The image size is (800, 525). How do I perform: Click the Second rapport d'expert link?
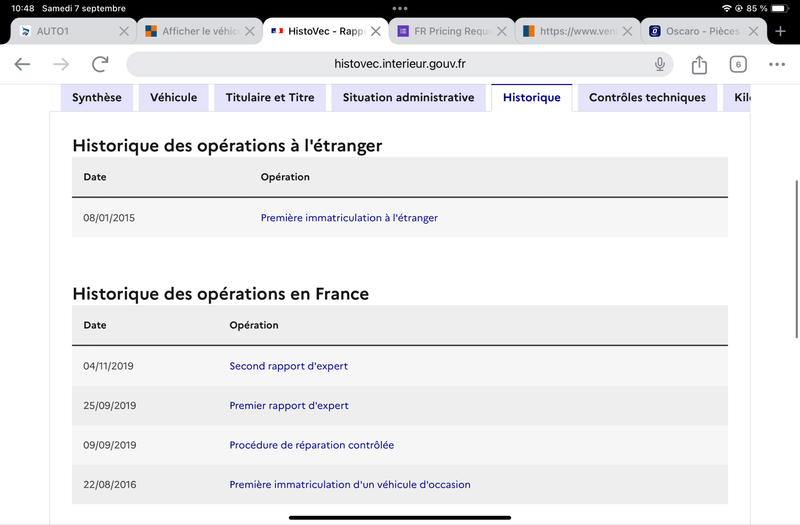coord(289,366)
